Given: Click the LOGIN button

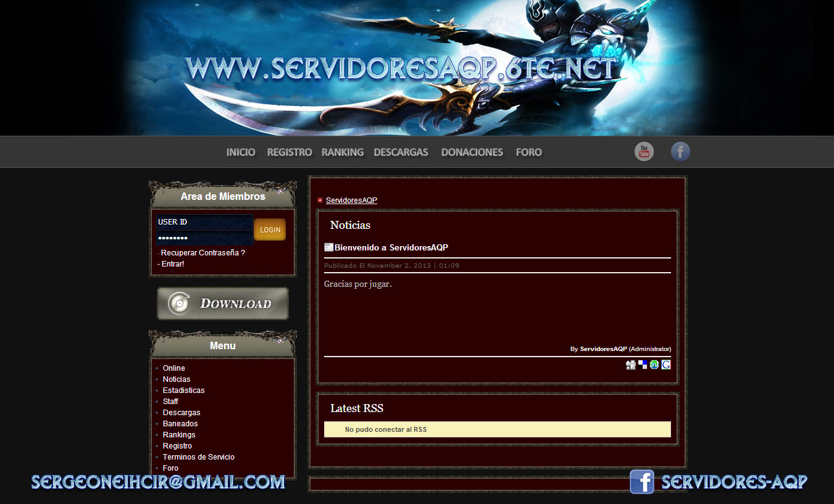Looking at the screenshot, I should click(270, 229).
